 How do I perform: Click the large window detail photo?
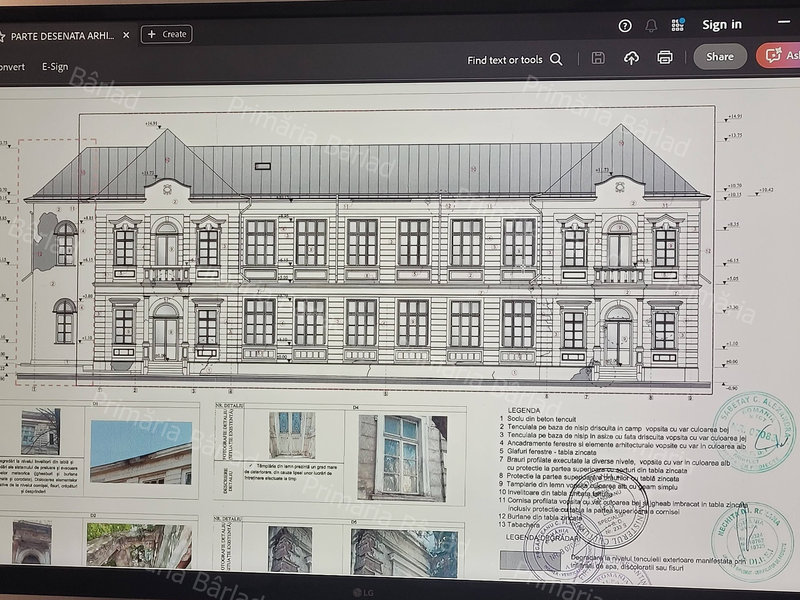(402, 457)
